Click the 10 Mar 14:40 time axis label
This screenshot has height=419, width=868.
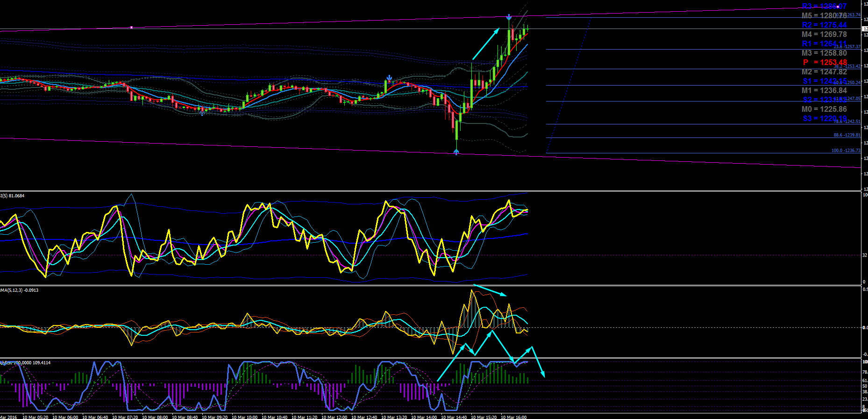coord(454,417)
